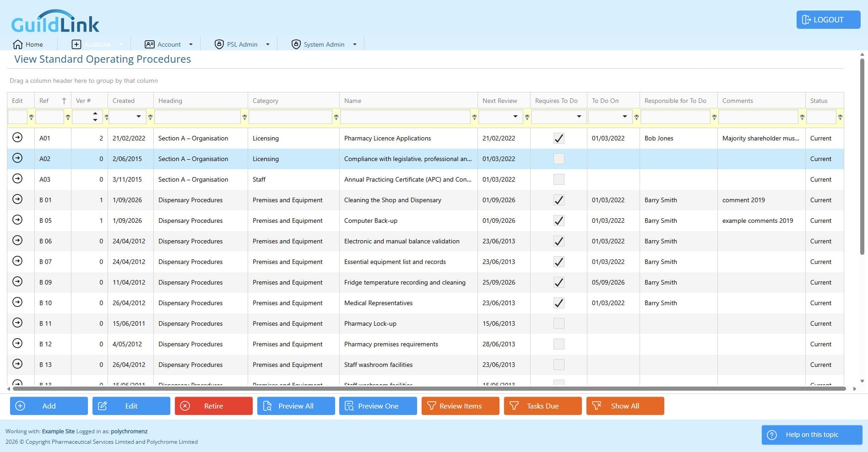
Task: Click the horizontal scrollbar under the table
Action: coord(429,389)
